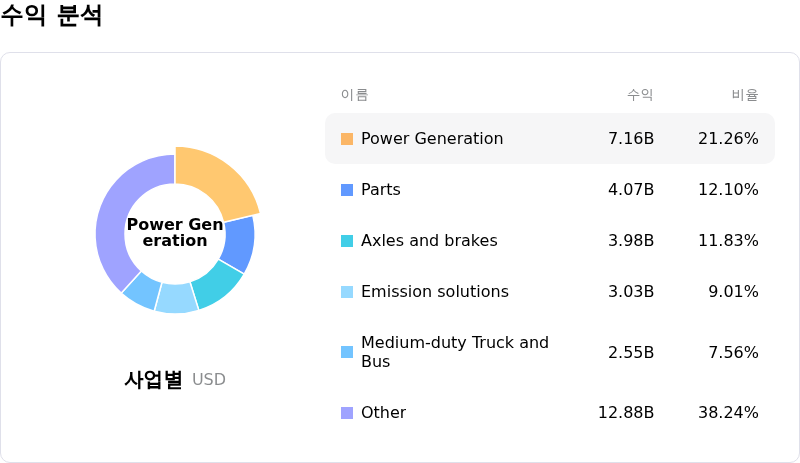Click the Parts row name
Viewport: 800px width, 463px height.
pos(380,190)
